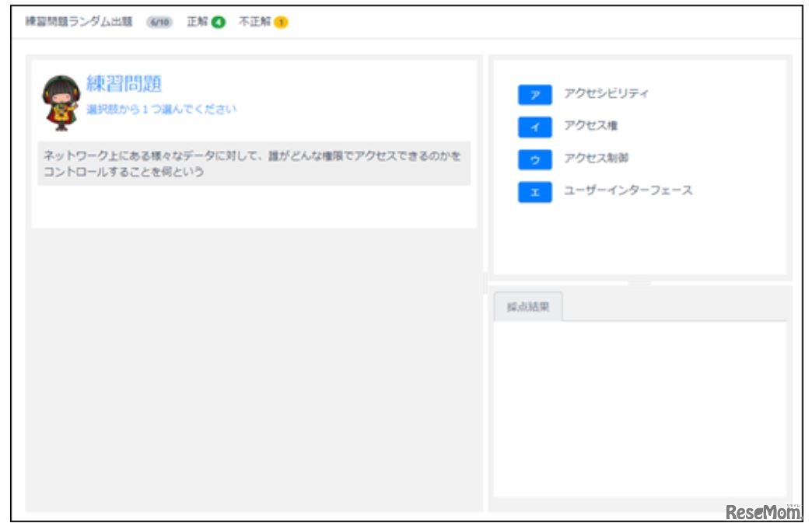Click the 練習問題ランダム出題 title
This screenshot has height=530, width=812.
[79, 22]
